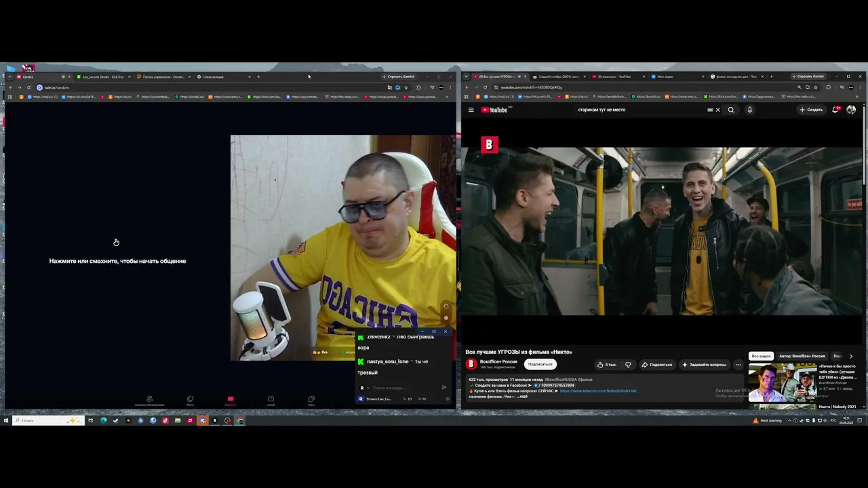The image size is (868, 488).
Task: Open the Windows Start menu
Action: (x=6, y=421)
